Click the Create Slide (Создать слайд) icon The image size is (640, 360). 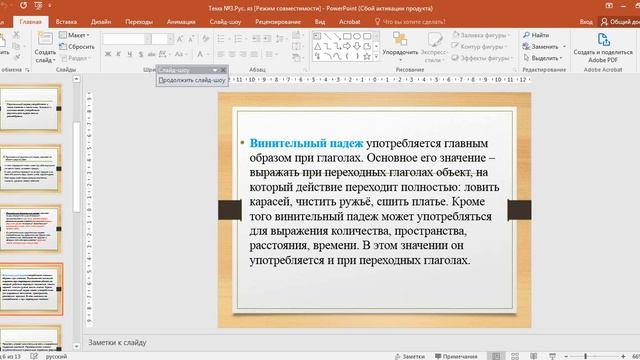click(45, 39)
